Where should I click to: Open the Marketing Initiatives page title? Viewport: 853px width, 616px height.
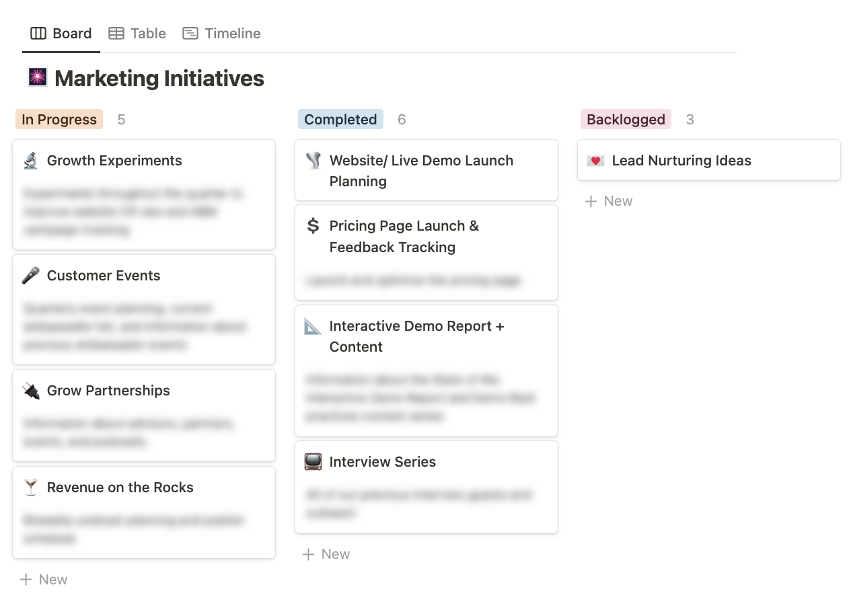(159, 78)
